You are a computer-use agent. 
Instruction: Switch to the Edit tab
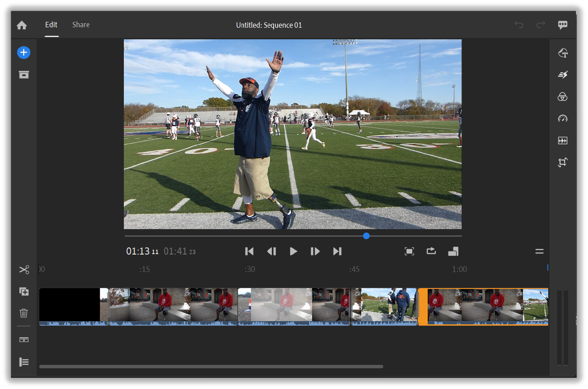coord(51,25)
